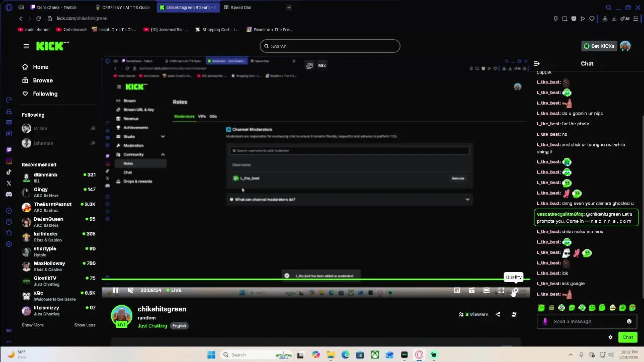The image size is (644, 362).
Task: Open Discord icon in browser sidebar
Action: 9,194
